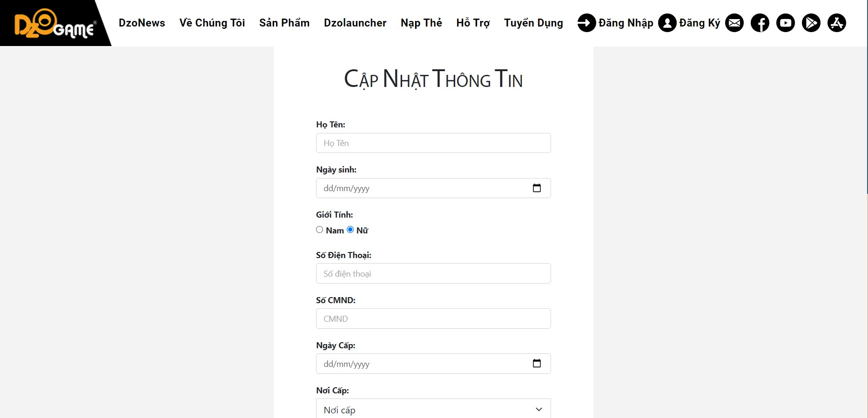Screen dimensions: 868x418
Task: Go to the Nạp Thẻ menu item
Action: (x=421, y=23)
